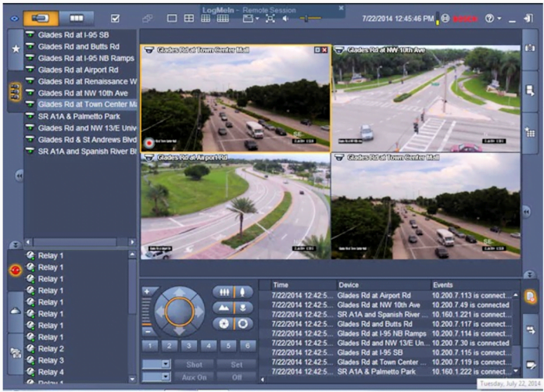Viewport: 544px width, 392px height.
Task: Click the Aux On button
Action: coord(194,376)
